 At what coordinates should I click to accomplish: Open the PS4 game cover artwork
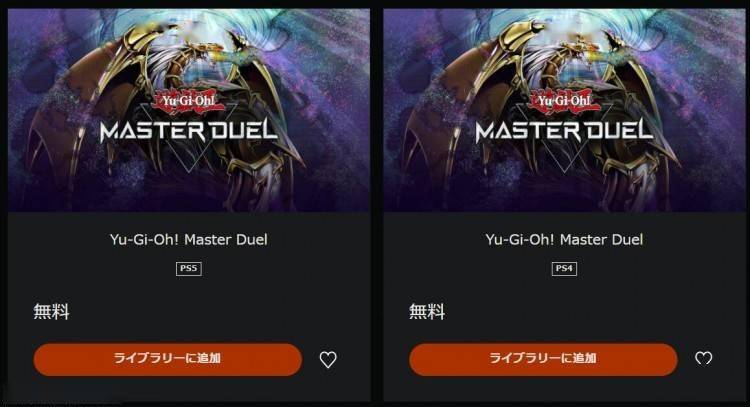tap(564, 110)
